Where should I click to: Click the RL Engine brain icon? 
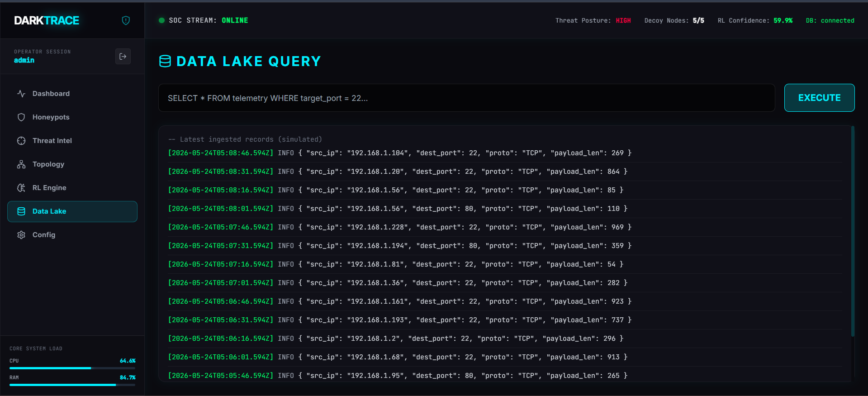coord(21,188)
